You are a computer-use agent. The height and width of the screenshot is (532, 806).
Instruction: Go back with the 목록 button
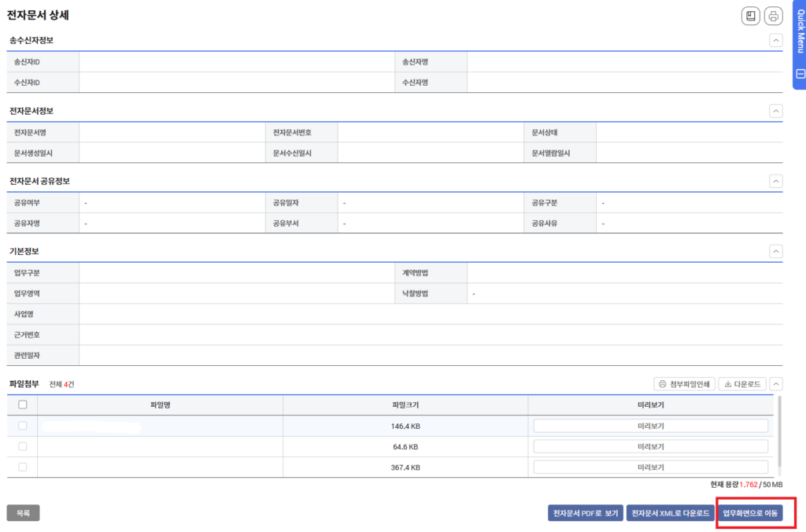[x=24, y=513]
